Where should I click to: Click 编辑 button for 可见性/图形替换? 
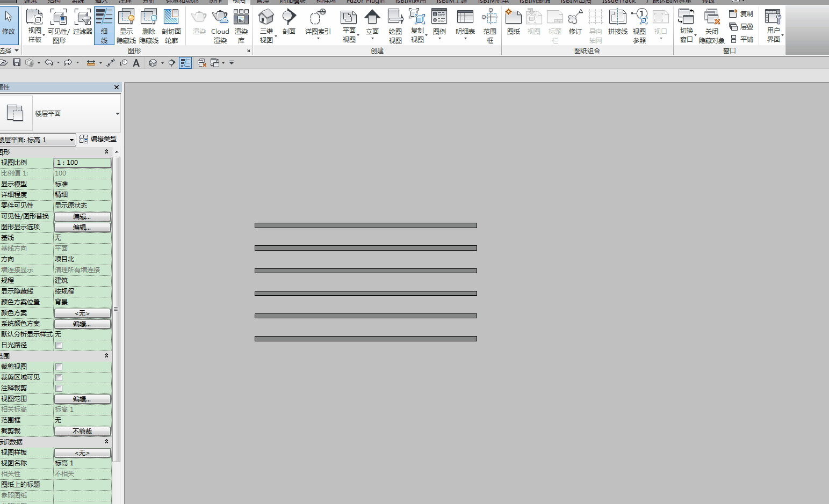(x=82, y=216)
